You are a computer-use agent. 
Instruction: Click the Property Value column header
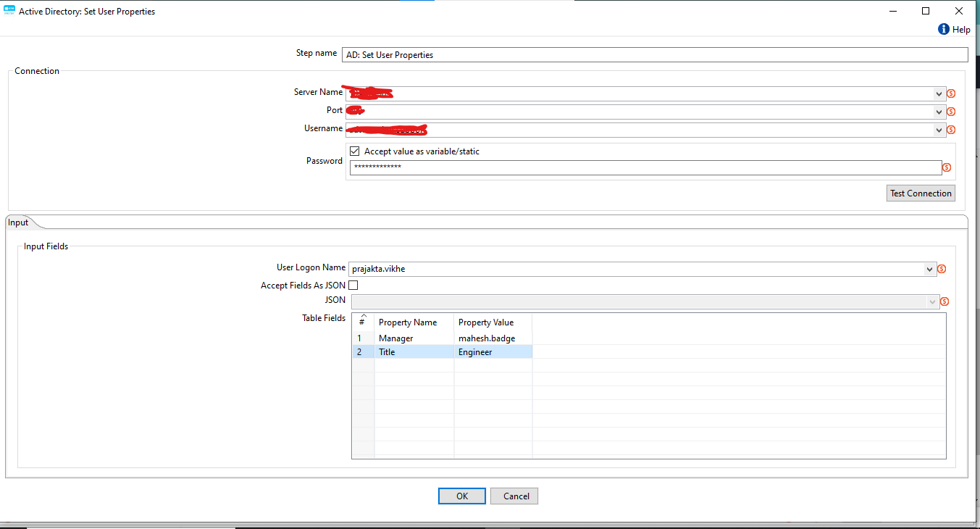tap(493, 322)
